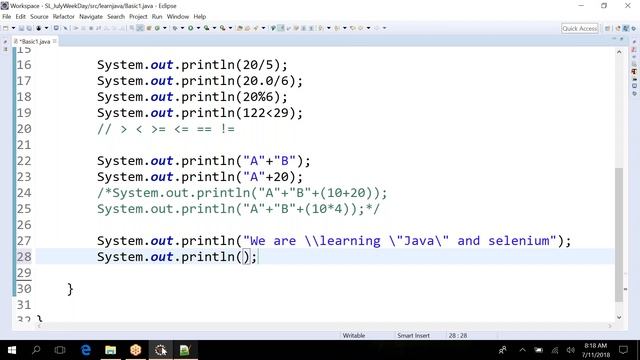The image size is (640, 360).
Task: Click the red T icon in right trim
Action: click(634, 71)
